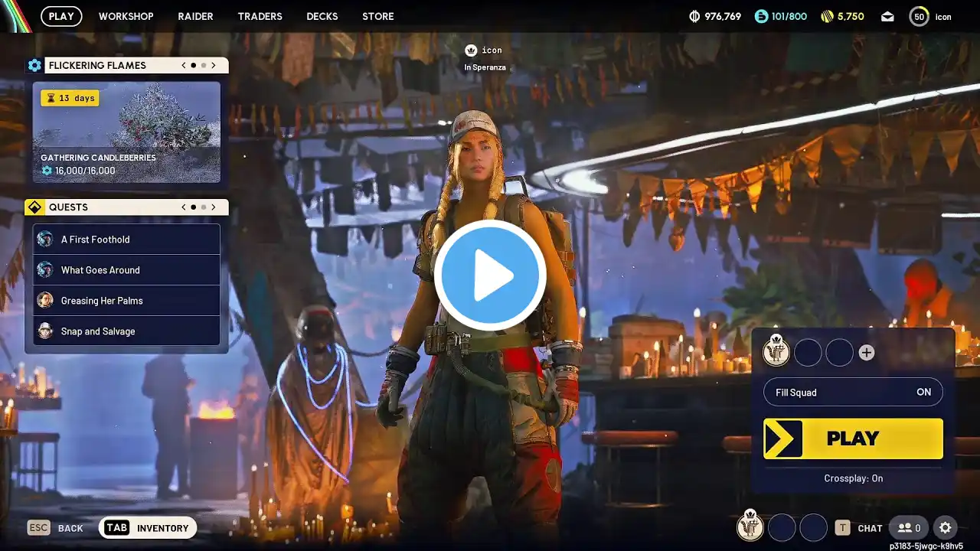
Task: Go to next Flickering Flames page
Action: (214, 65)
